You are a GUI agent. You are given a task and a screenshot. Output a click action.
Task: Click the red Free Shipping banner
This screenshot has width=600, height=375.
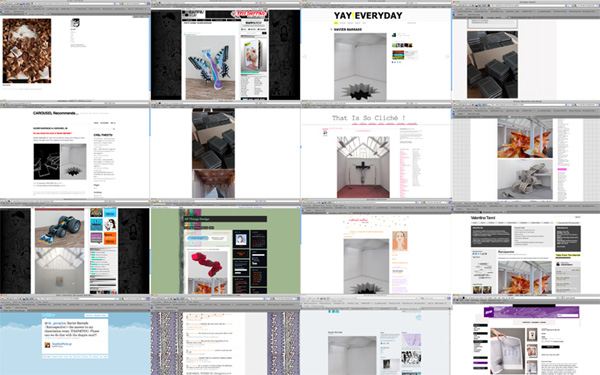coord(249,15)
